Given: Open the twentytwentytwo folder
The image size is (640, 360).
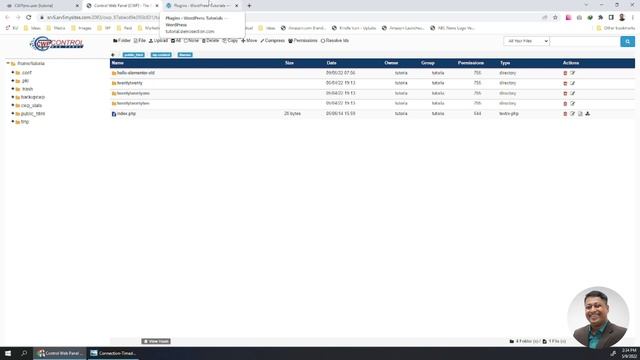Looking at the screenshot, I should (133, 104).
